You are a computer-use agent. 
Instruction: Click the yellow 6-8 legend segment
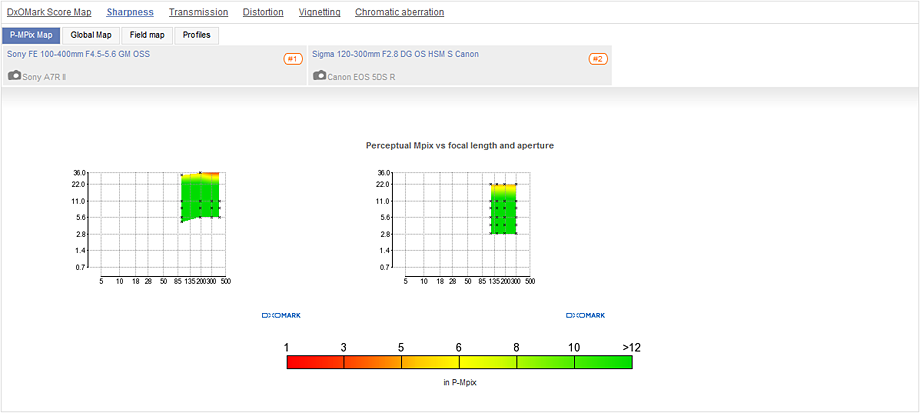488,362
